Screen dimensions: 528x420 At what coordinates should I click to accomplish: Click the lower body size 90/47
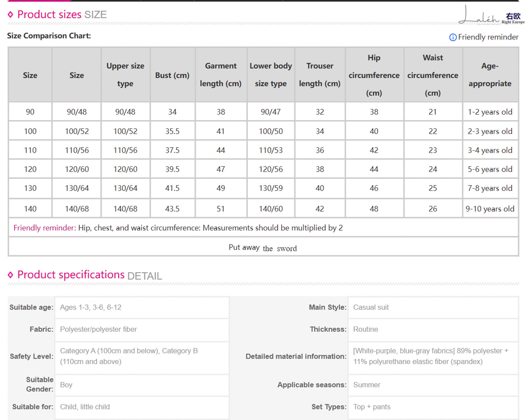pyautogui.click(x=271, y=112)
